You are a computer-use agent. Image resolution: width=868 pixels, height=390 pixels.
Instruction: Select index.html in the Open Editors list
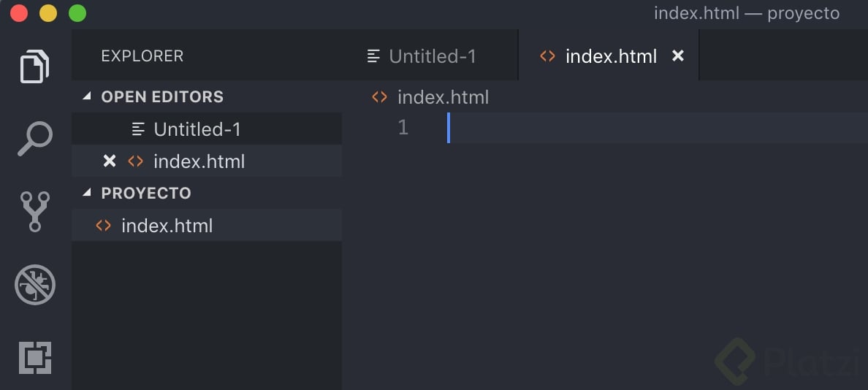coord(199,161)
